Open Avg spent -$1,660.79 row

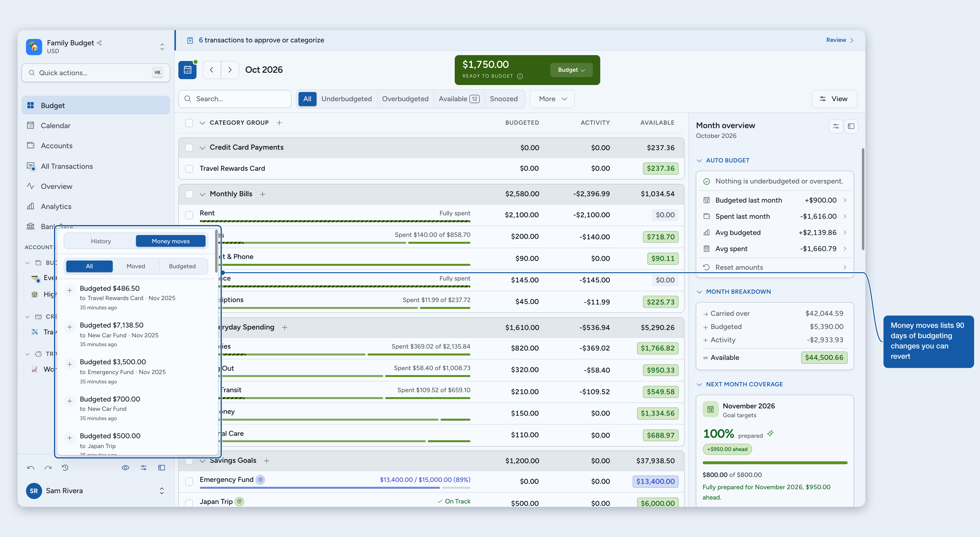point(774,249)
